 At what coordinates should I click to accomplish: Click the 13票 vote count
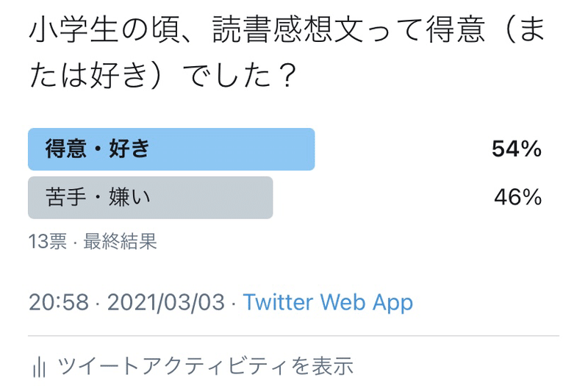coord(47,242)
